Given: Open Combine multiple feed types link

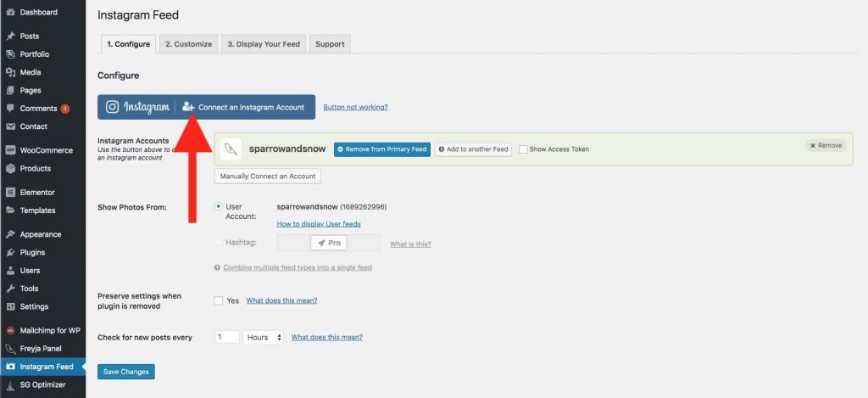Looking at the screenshot, I should click(298, 267).
